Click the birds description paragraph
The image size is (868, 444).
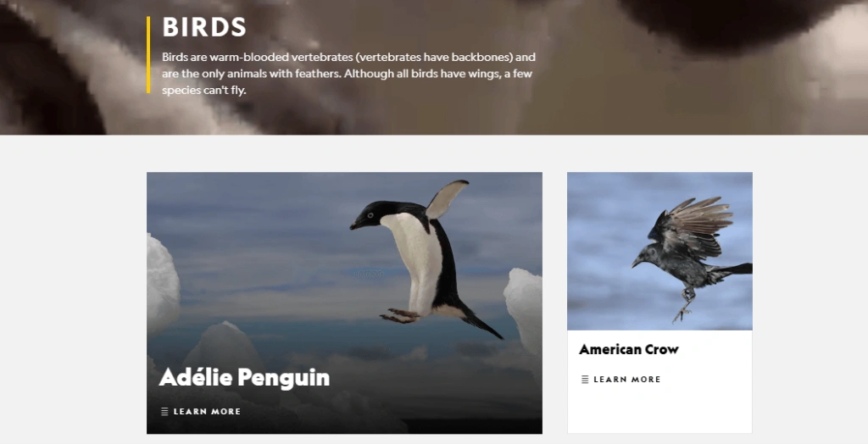tap(348, 73)
